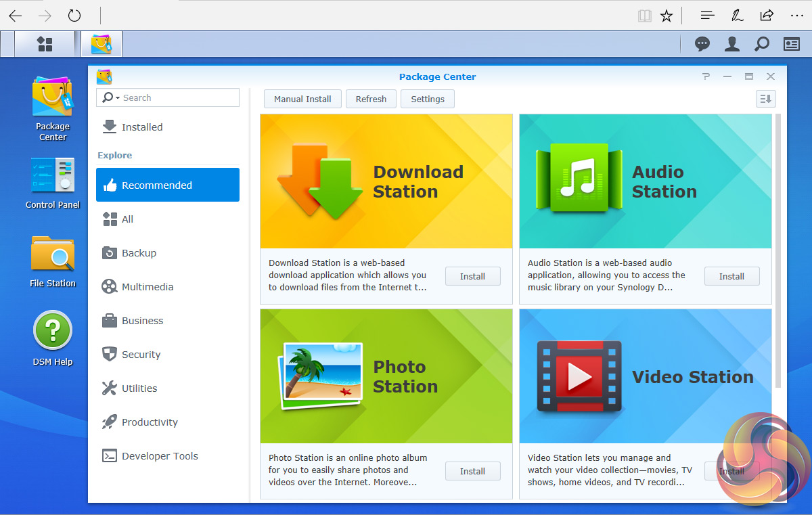Open the Audio Station banner thumbnail
Image resolution: width=812 pixels, height=515 pixels.
(x=645, y=181)
